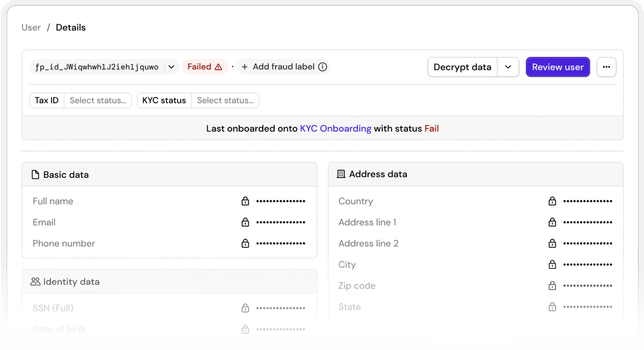The image size is (644, 350).
Task: Click the lock icon beside Zip code
Action: [x=552, y=286]
